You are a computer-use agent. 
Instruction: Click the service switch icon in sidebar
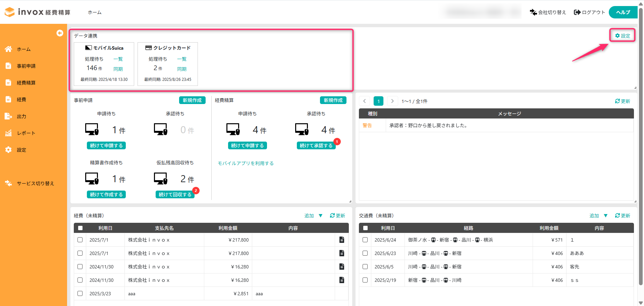tap(8, 183)
